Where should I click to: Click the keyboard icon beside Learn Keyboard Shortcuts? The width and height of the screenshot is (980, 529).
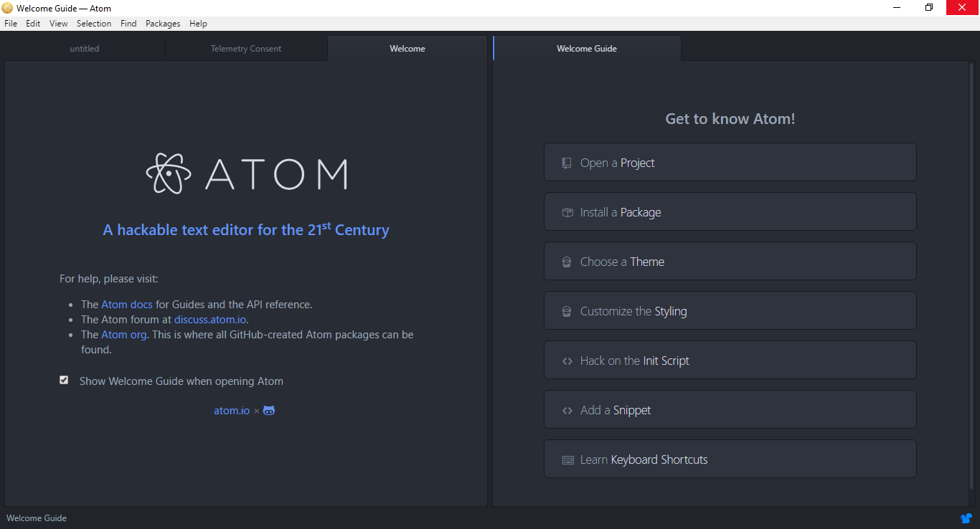(x=567, y=460)
